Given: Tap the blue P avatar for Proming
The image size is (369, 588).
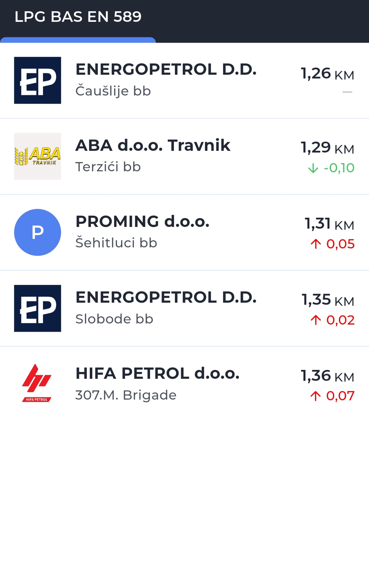Looking at the screenshot, I should click(x=38, y=232).
